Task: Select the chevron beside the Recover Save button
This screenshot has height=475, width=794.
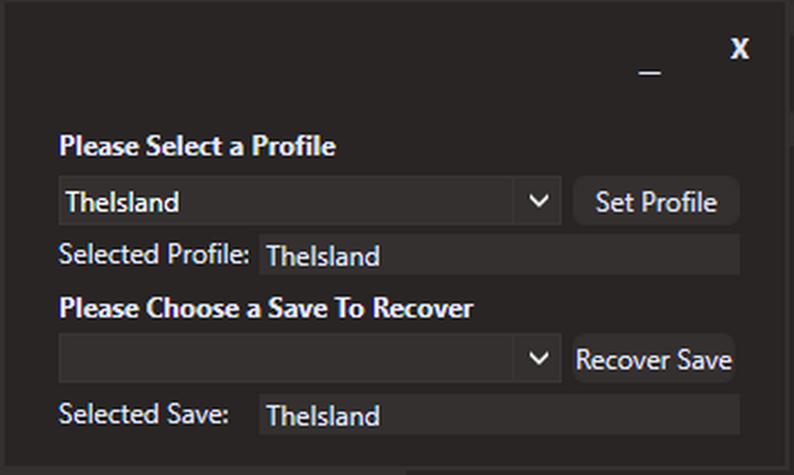Action: [x=539, y=358]
